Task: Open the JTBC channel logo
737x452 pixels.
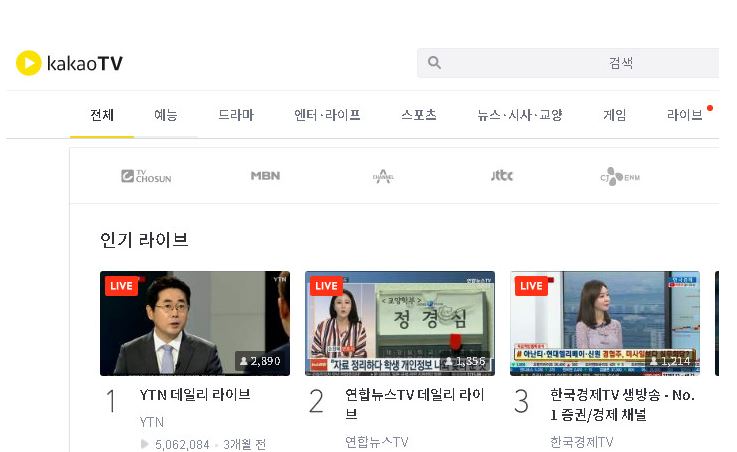Action: pyautogui.click(x=502, y=176)
